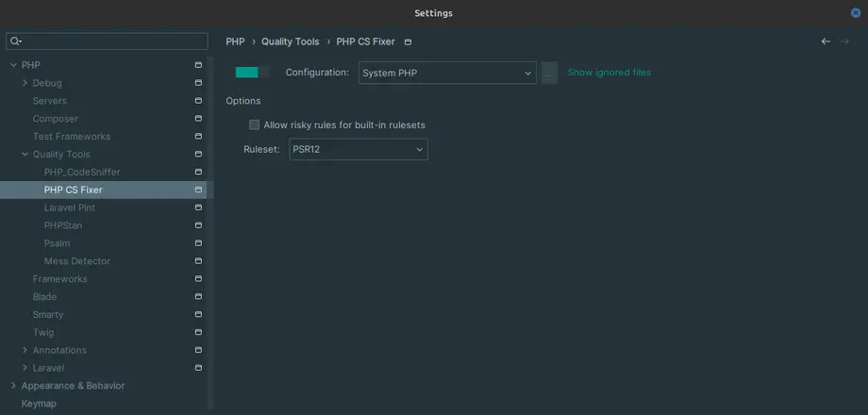Collapse the Quality Tools tree node

pos(25,154)
